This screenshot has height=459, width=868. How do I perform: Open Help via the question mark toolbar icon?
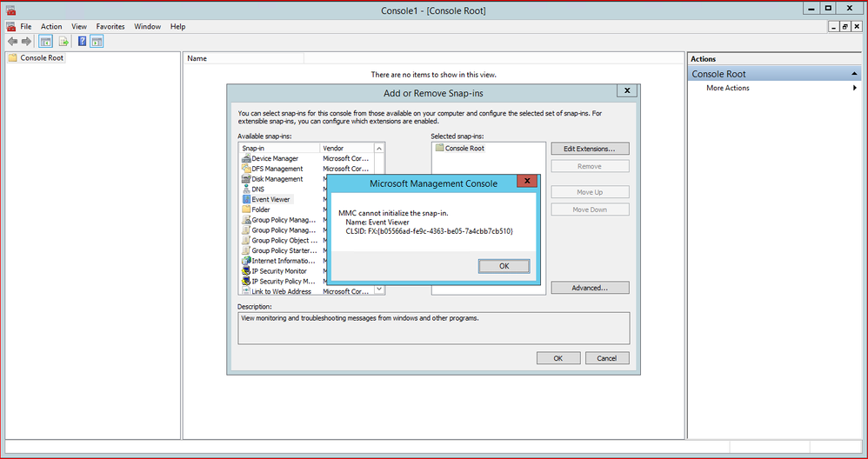[x=82, y=42]
